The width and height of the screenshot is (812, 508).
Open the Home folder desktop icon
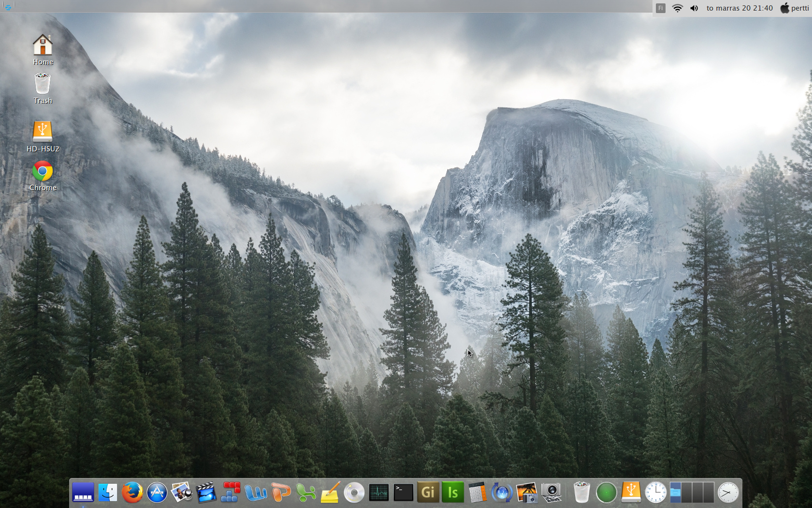tap(43, 49)
